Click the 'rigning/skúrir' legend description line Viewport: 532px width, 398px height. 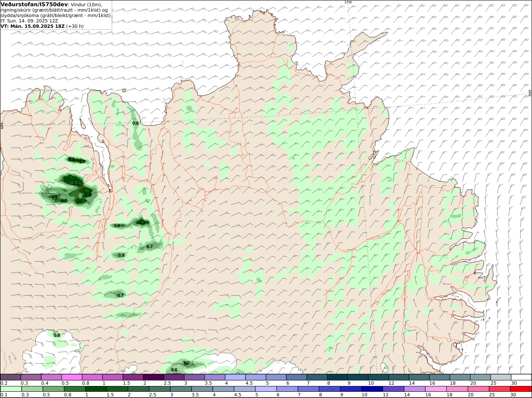[54, 10]
